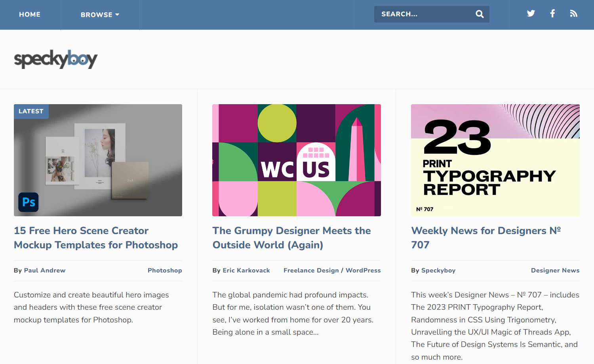Open the RSS feed icon
594x364 pixels.
573,13
